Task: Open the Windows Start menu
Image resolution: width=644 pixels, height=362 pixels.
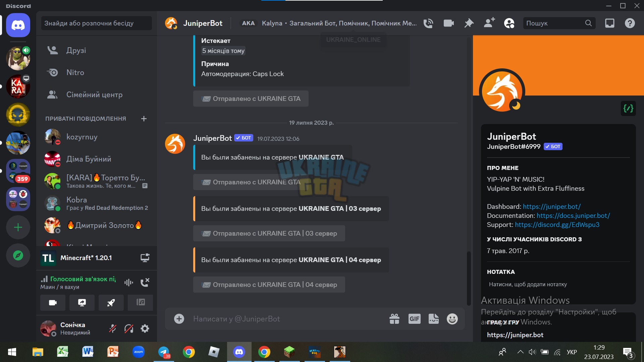Action: point(12,352)
